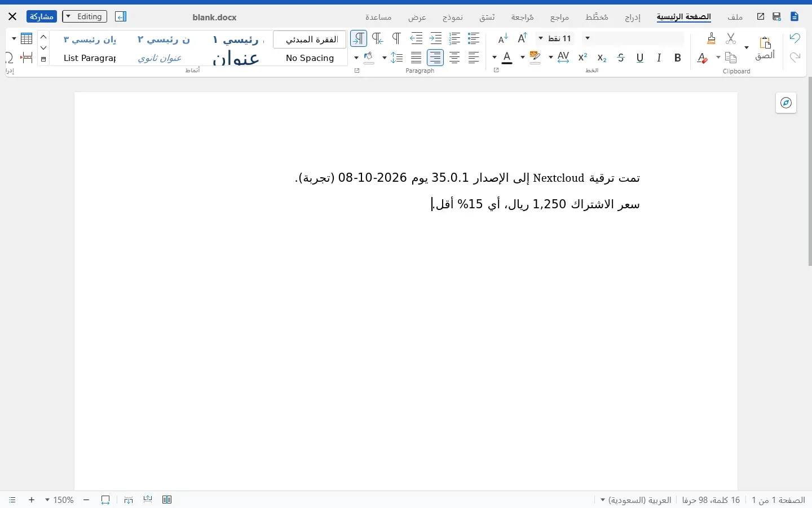Toggle left-to-right paragraph direction
This screenshot has width=812, height=508.
pos(378,38)
